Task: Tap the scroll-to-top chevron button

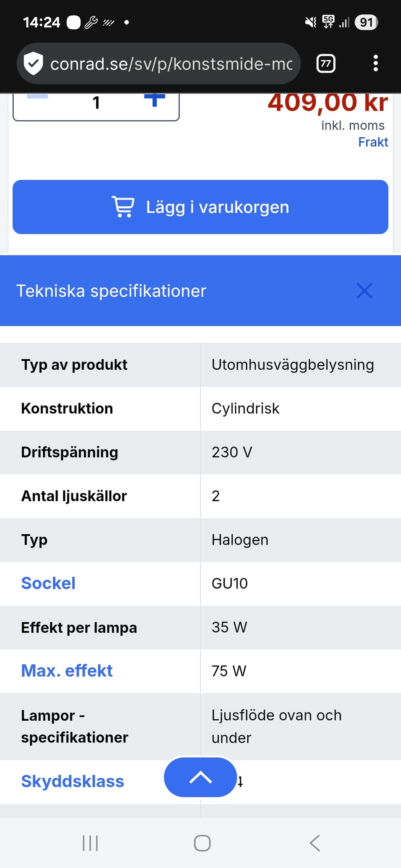Action: pyautogui.click(x=200, y=777)
